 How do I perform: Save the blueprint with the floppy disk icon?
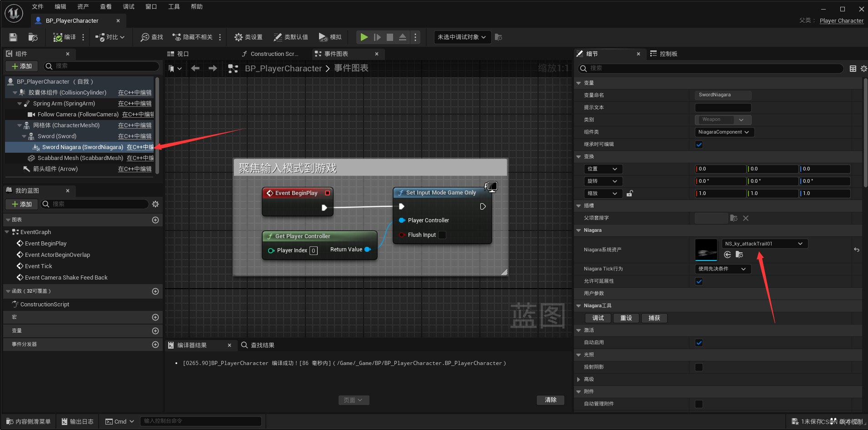point(13,37)
